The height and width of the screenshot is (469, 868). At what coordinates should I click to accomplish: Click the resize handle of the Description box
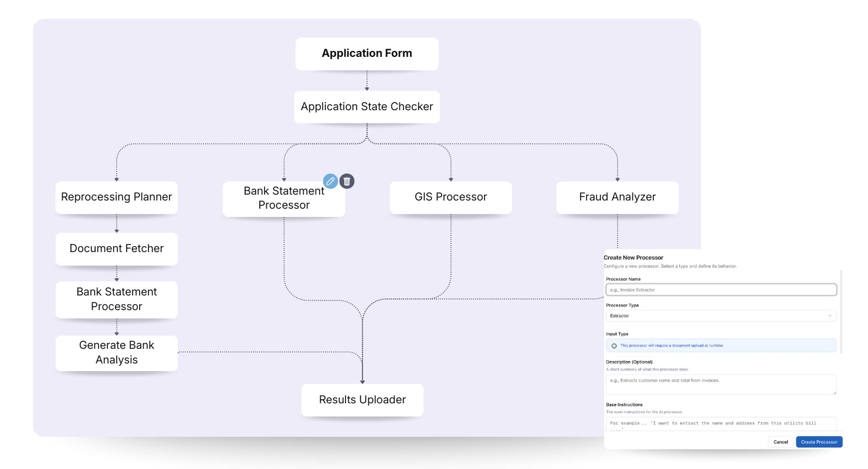(x=834, y=392)
